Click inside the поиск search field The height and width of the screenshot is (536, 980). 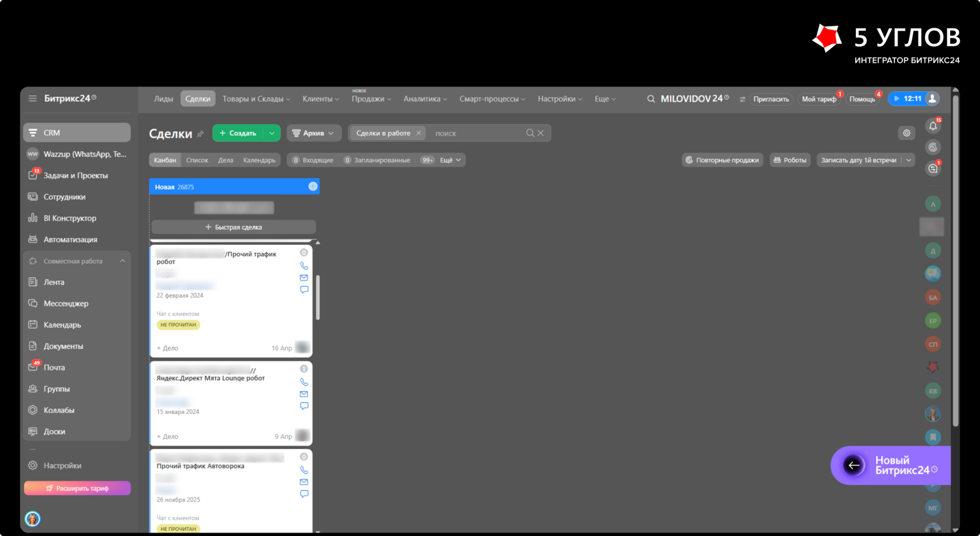(477, 133)
